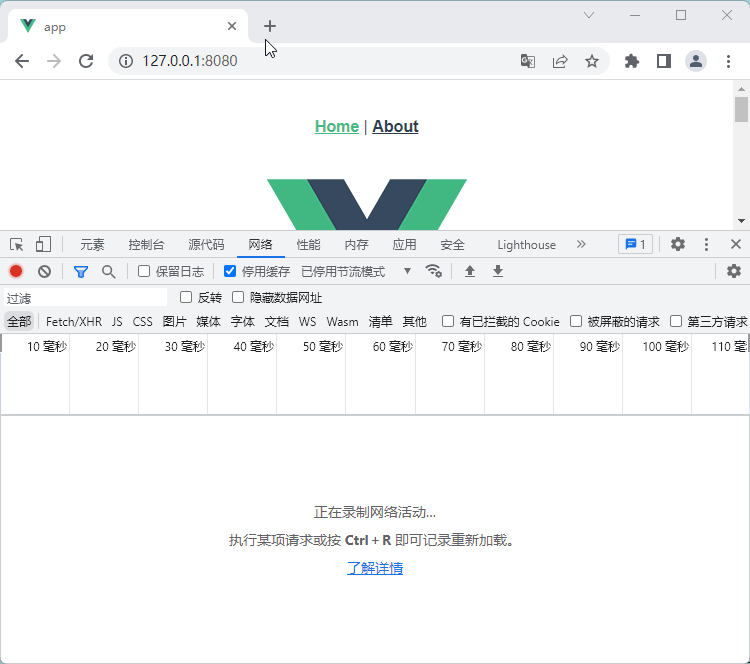This screenshot has width=750, height=664.
Task: Switch to the 元素 tab
Action: pos(92,245)
